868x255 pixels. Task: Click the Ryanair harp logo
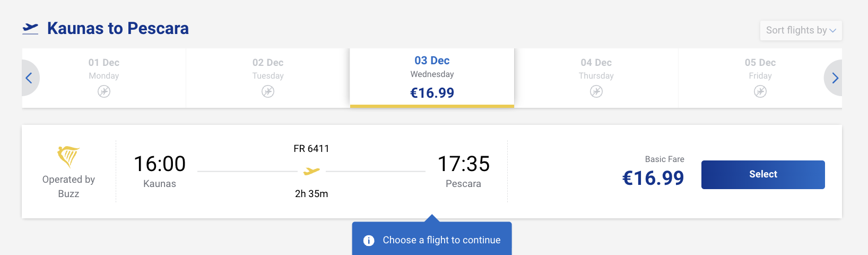(68, 156)
